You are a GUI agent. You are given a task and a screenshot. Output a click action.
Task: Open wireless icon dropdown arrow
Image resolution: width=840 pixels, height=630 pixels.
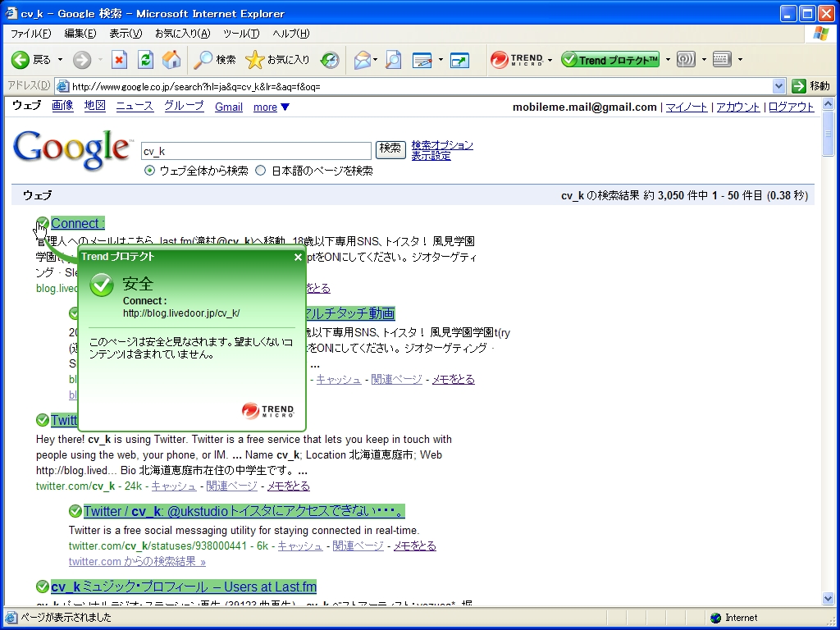pyautogui.click(x=704, y=59)
